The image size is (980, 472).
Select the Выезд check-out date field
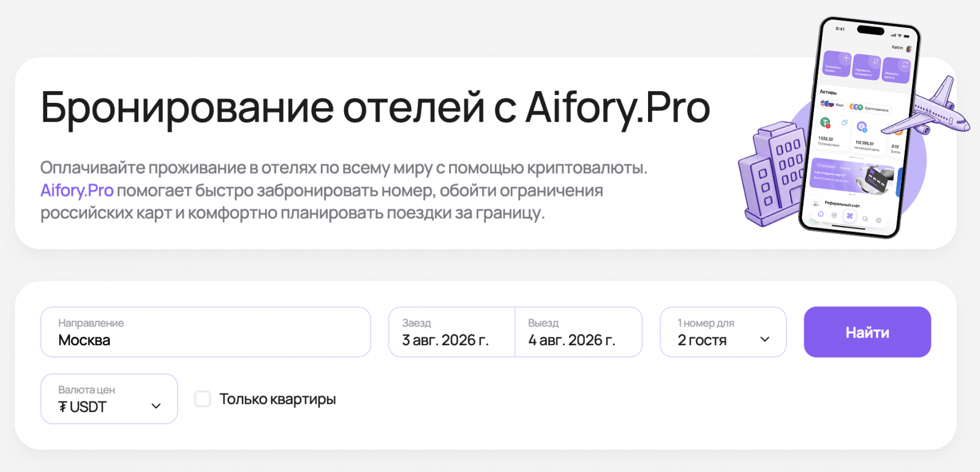click(x=579, y=332)
